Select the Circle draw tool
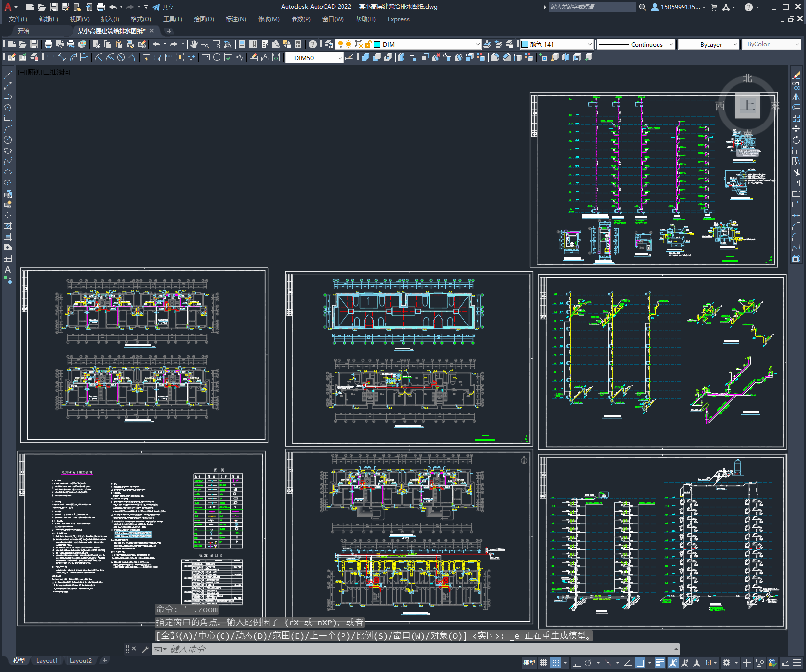 click(x=8, y=140)
